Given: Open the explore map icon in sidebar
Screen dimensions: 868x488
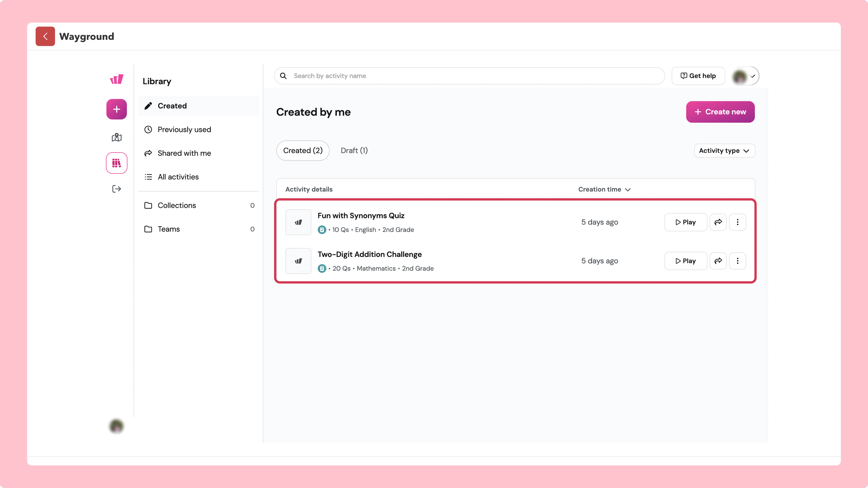Looking at the screenshot, I should click(x=117, y=137).
